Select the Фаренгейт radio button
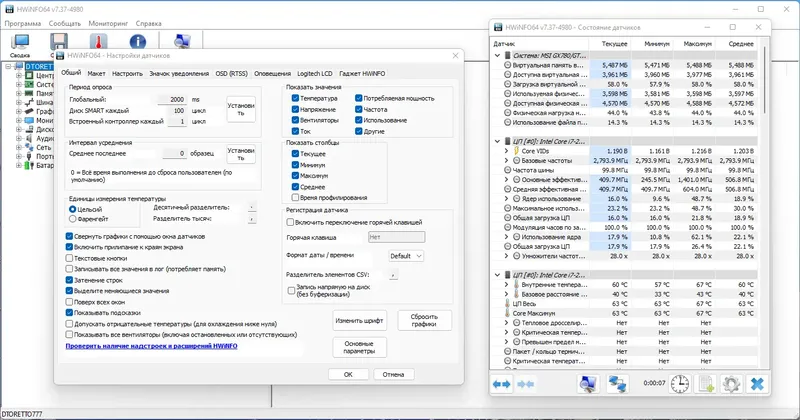This screenshot has width=800, height=420. click(72, 219)
